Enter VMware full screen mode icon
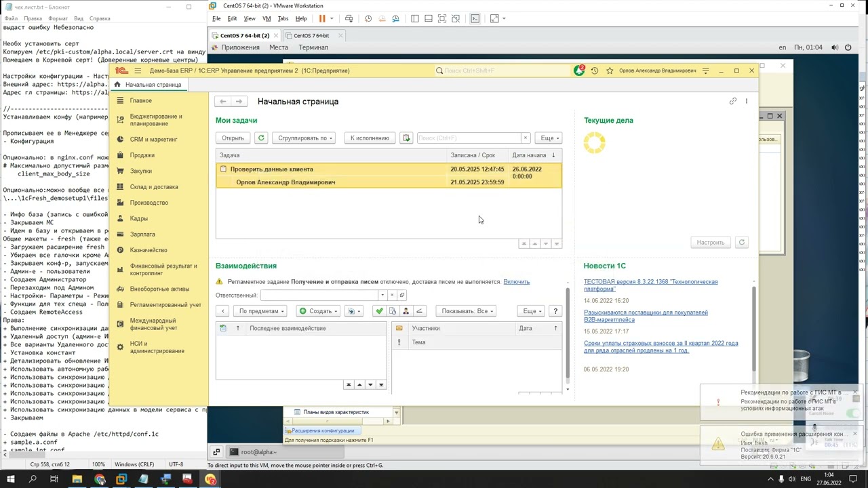 pyautogui.click(x=494, y=18)
